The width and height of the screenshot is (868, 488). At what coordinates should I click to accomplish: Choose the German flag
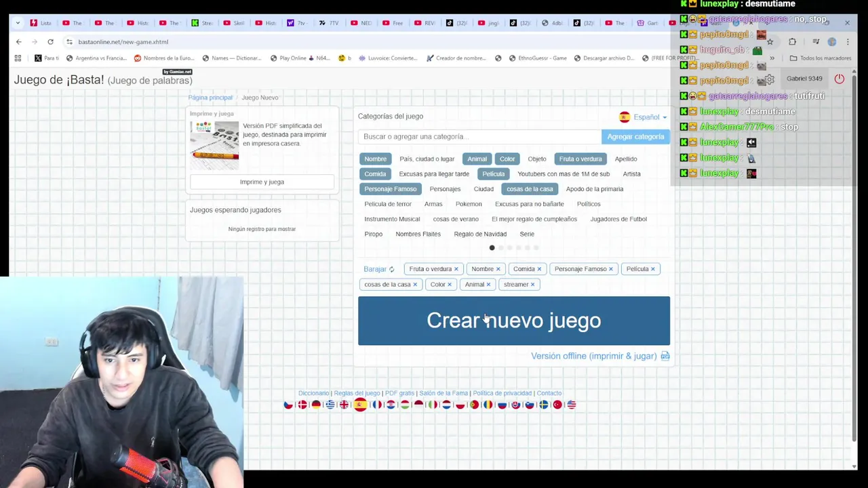click(x=316, y=405)
